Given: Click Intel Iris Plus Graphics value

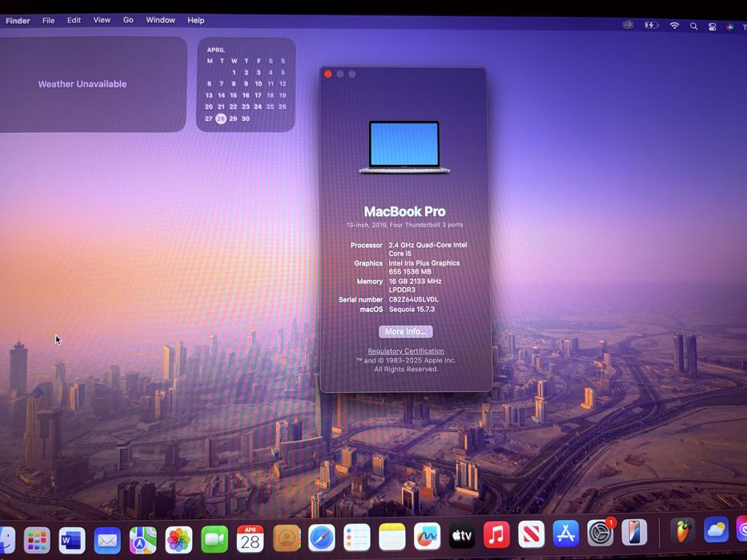Looking at the screenshot, I should pyautogui.click(x=424, y=267).
